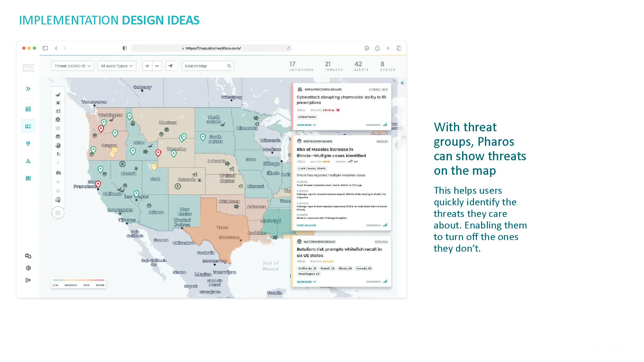The width and height of the screenshot is (644, 362).
Task: Open the All Asset Types dropdown
Action: (x=117, y=66)
